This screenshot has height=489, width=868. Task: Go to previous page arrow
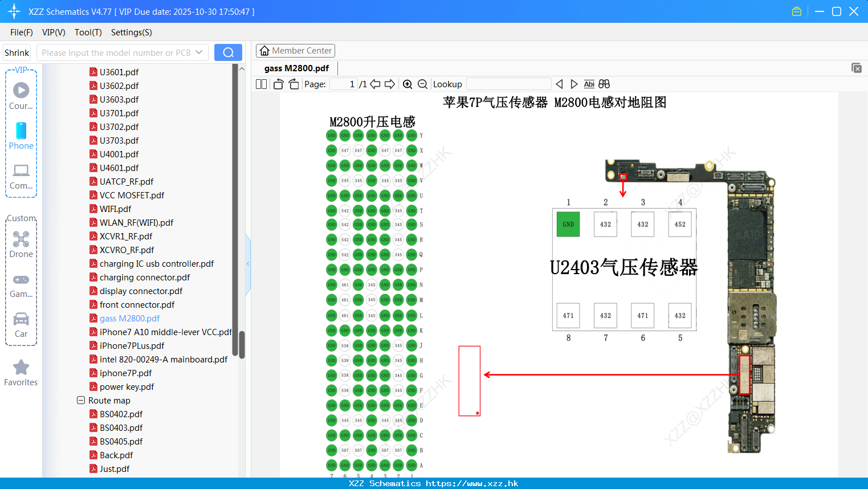(375, 84)
